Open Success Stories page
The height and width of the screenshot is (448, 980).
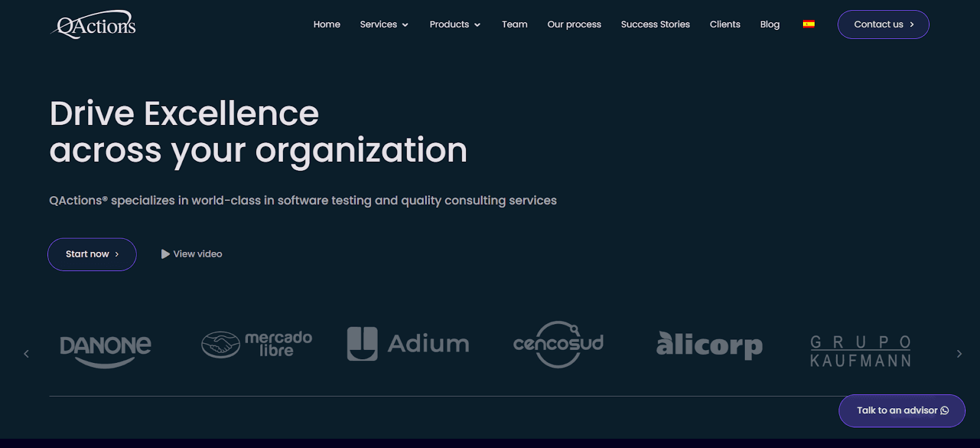pos(655,25)
